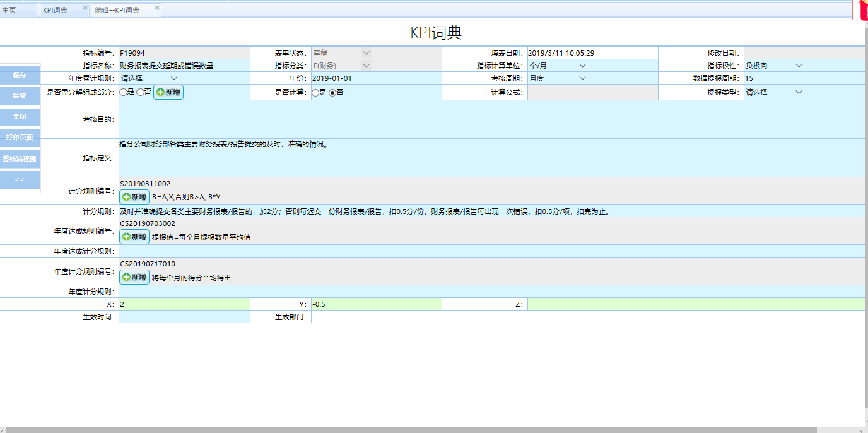Click the 保存 button
This screenshot has width=868, height=433.
pos(20,75)
